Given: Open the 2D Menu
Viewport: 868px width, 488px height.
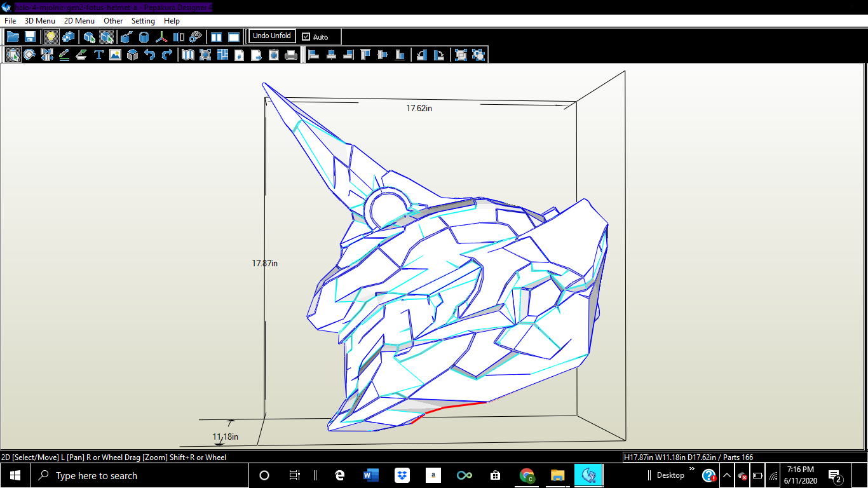Looking at the screenshot, I should point(79,21).
